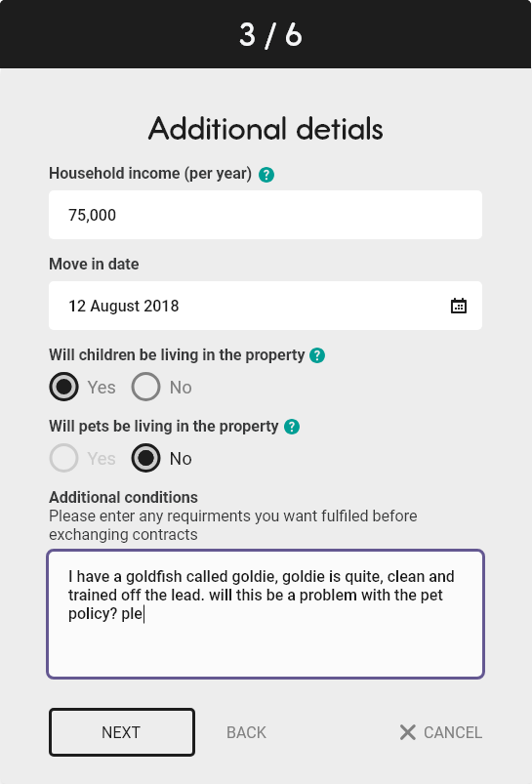Click the No label for children question
Viewport: 532px width, 784px height.
(x=181, y=388)
